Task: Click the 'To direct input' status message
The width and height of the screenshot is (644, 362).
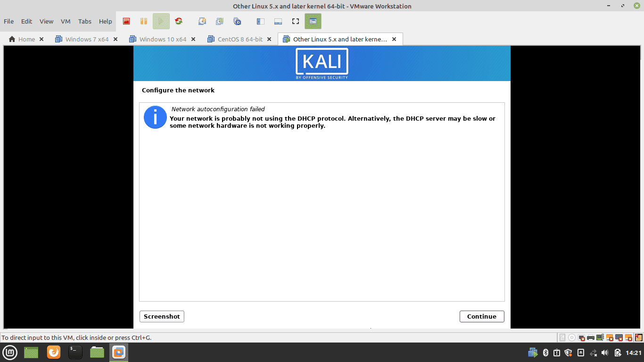Action: (x=76, y=337)
